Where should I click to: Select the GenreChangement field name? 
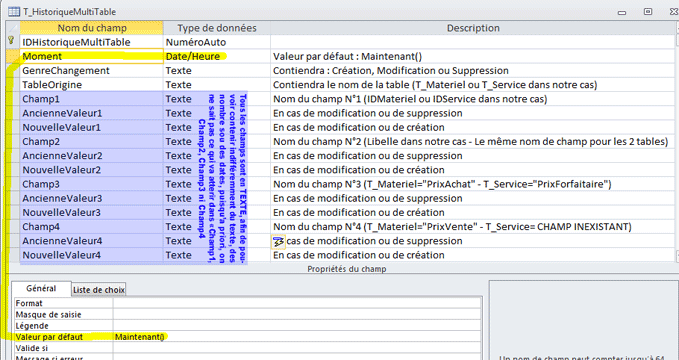pyautogui.click(x=92, y=71)
